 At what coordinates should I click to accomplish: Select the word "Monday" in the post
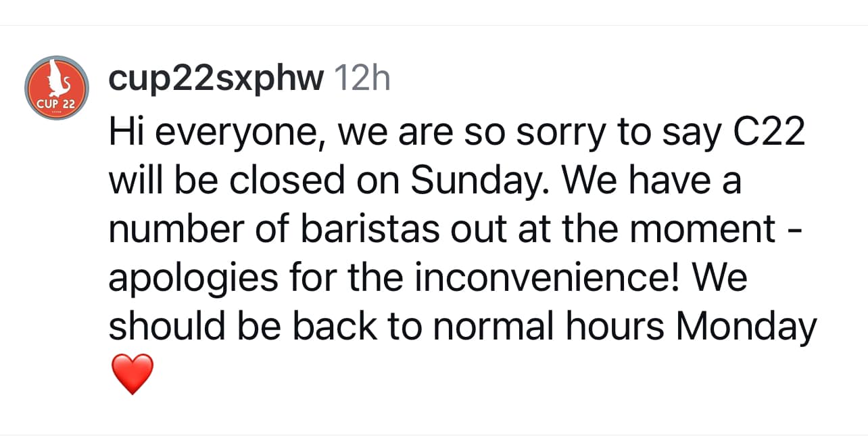point(746,327)
